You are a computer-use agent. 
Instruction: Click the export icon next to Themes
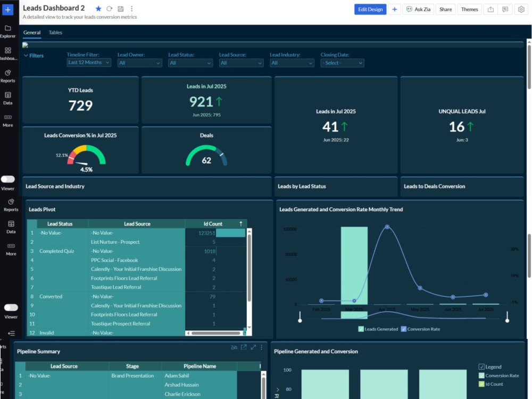click(491, 10)
